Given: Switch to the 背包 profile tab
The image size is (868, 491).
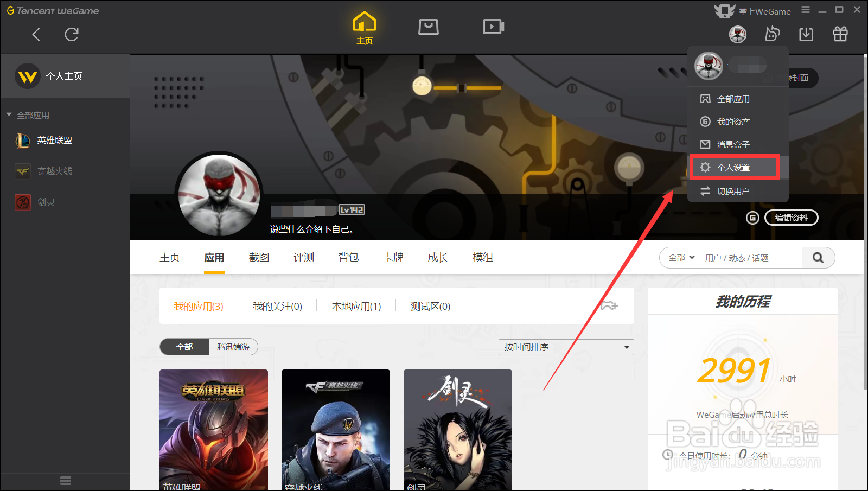Looking at the screenshot, I should tap(348, 258).
